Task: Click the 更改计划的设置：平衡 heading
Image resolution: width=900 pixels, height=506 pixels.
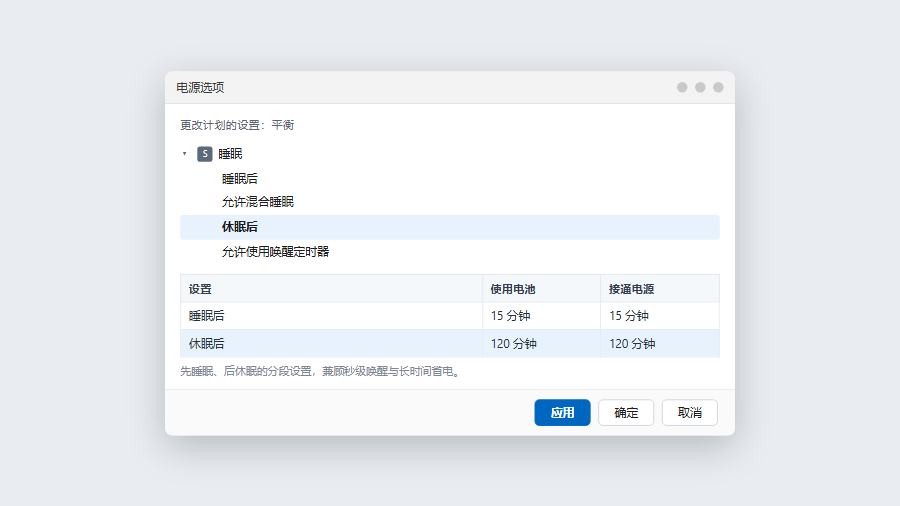Action: (x=237, y=125)
